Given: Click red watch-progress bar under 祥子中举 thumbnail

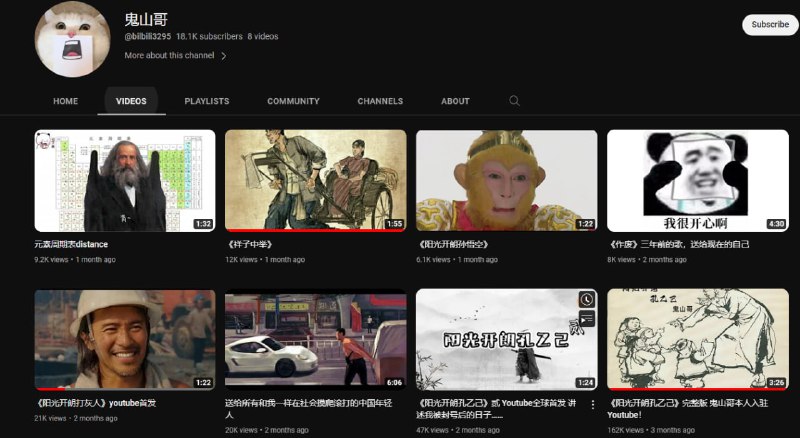Looking at the screenshot, I should [316, 231].
